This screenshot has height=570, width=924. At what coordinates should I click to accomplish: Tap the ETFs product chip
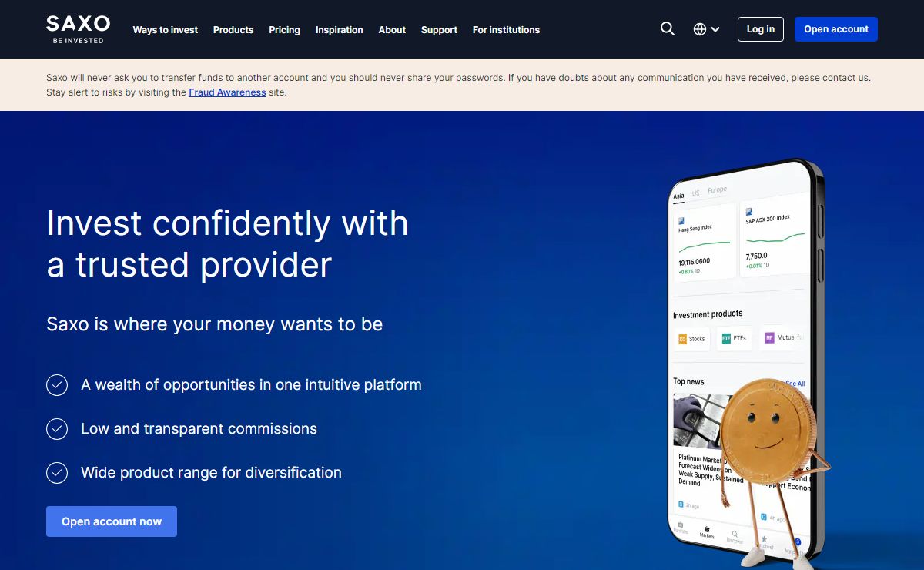(x=734, y=338)
